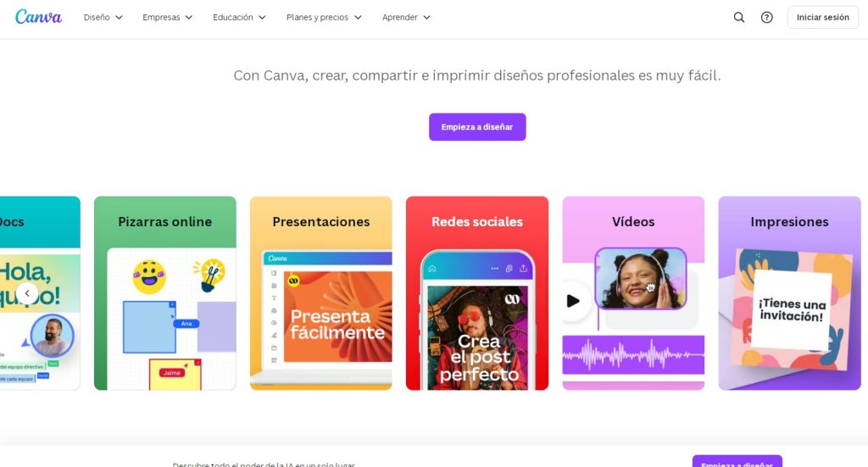Click the carousel previous arrow
The image size is (868, 467).
pyautogui.click(x=27, y=293)
